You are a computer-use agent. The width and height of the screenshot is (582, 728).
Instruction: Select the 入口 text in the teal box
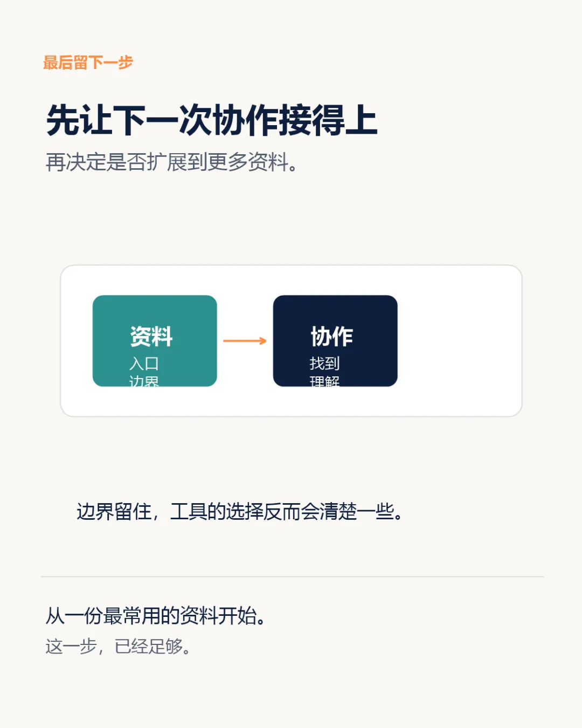point(144,363)
